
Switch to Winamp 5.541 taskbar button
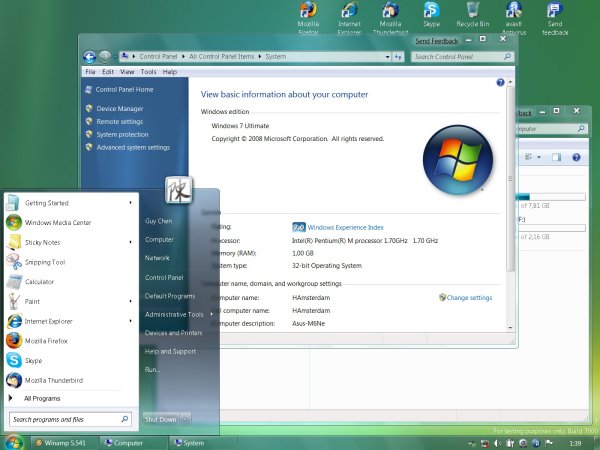point(64,443)
